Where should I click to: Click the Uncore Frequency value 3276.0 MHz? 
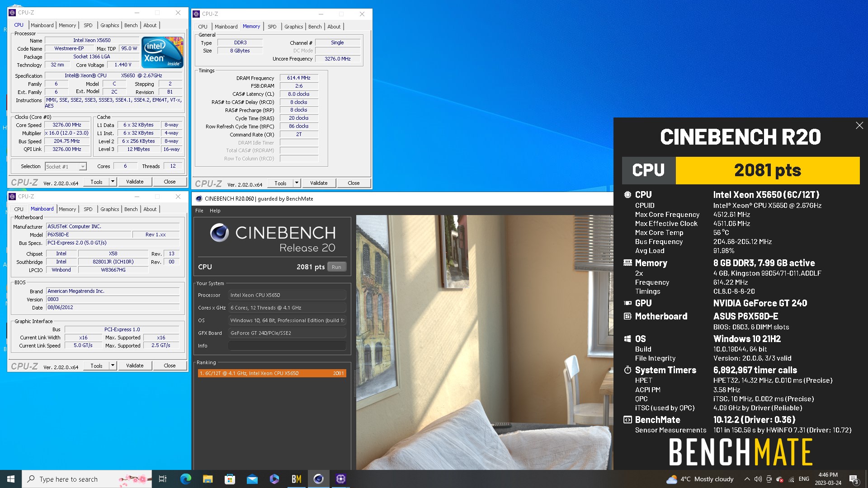click(338, 59)
